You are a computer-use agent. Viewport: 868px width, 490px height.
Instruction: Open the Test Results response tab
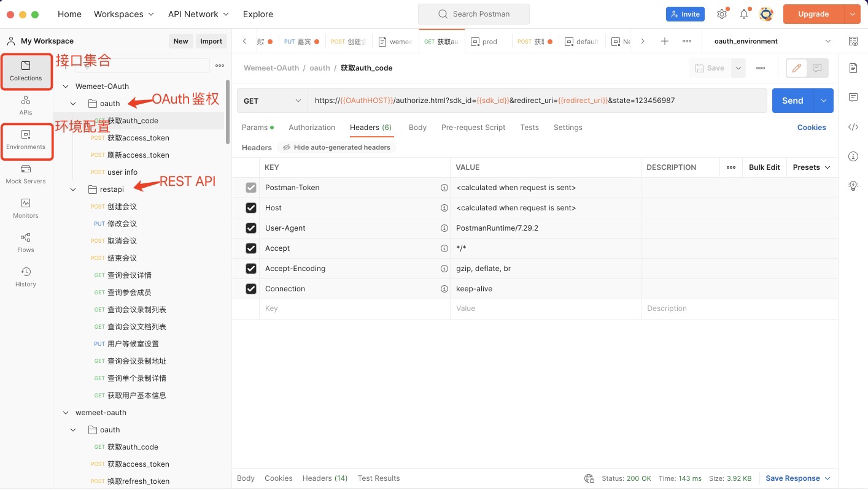[x=379, y=478]
